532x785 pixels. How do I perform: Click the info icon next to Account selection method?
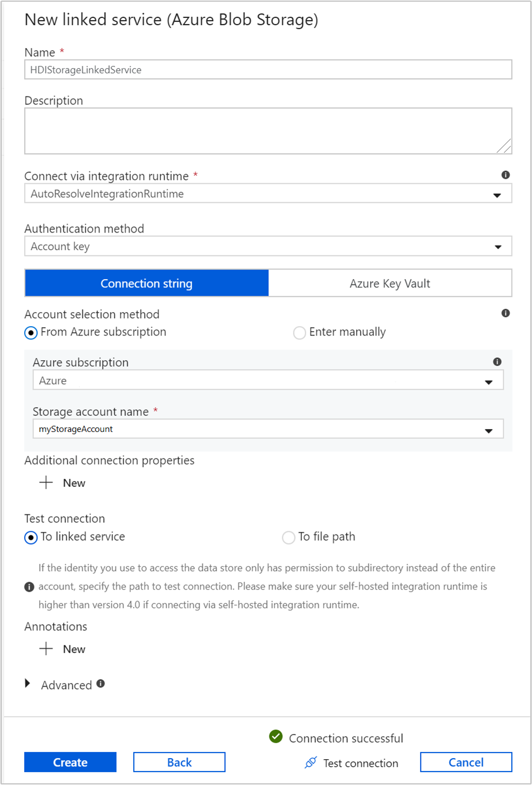pyautogui.click(x=506, y=313)
